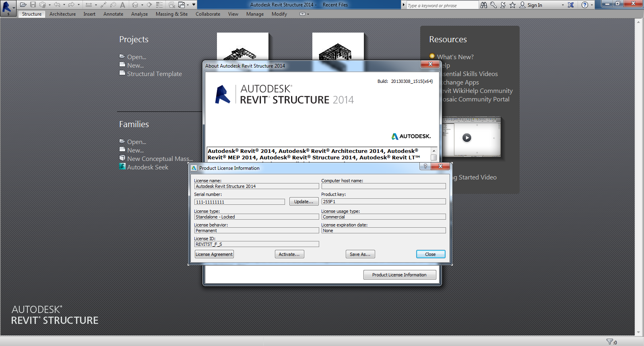Switch to the Analyze ribbon tab

[x=139, y=14]
